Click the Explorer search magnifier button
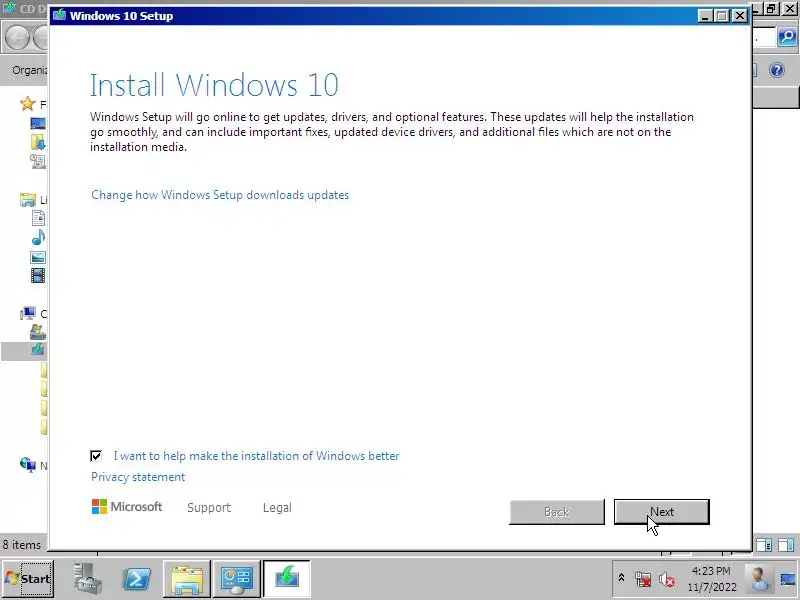 [787, 37]
